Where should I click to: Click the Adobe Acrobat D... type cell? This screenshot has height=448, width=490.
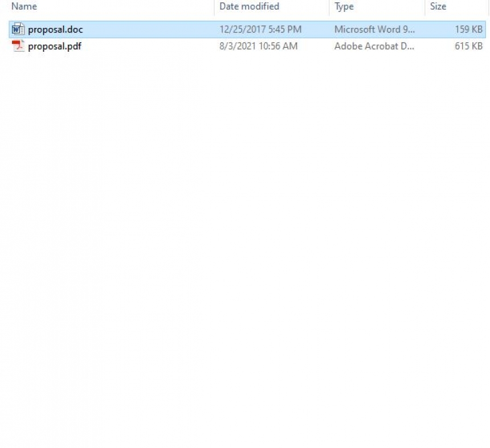click(374, 46)
